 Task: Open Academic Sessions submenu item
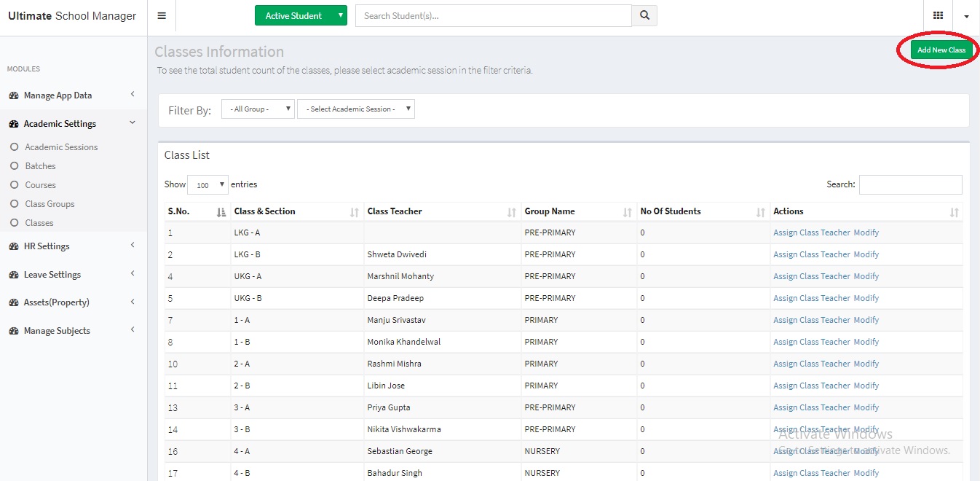[61, 147]
